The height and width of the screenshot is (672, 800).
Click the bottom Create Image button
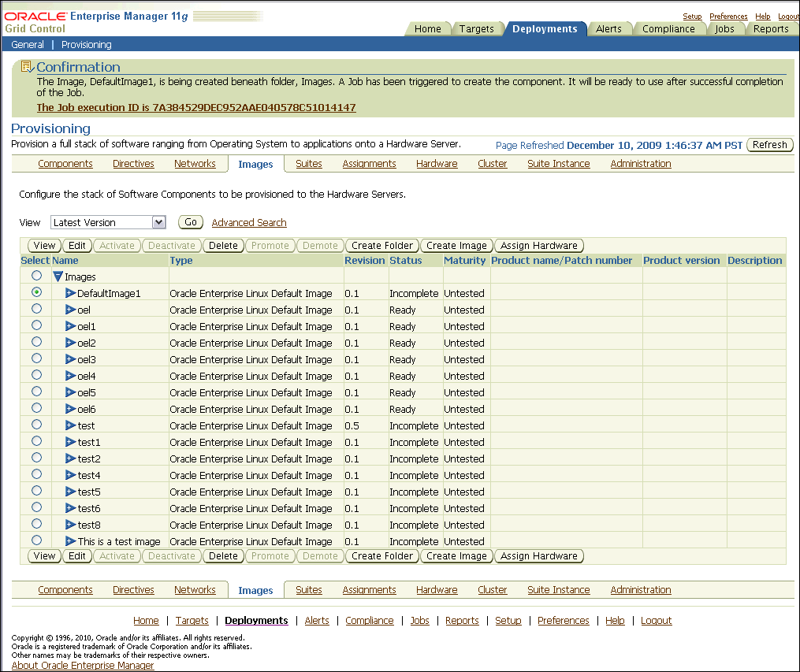point(456,556)
